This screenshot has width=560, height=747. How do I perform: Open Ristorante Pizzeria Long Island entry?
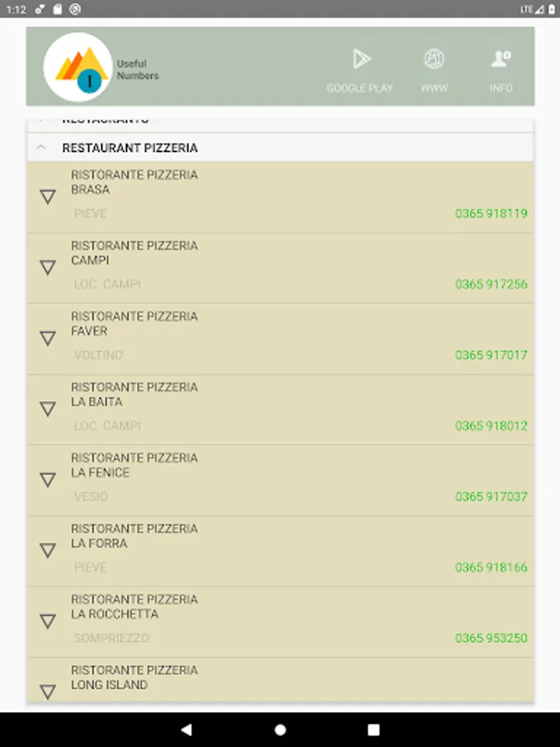click(134, 677)
